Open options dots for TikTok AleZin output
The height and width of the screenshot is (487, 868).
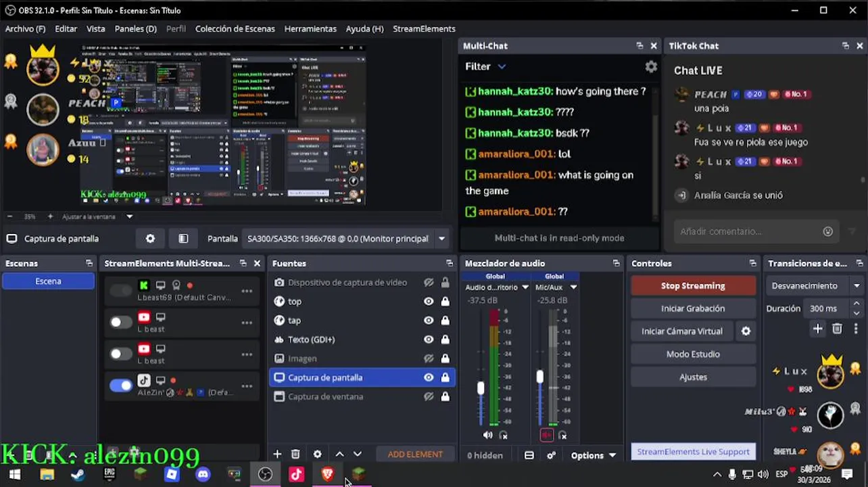point(247,386)
